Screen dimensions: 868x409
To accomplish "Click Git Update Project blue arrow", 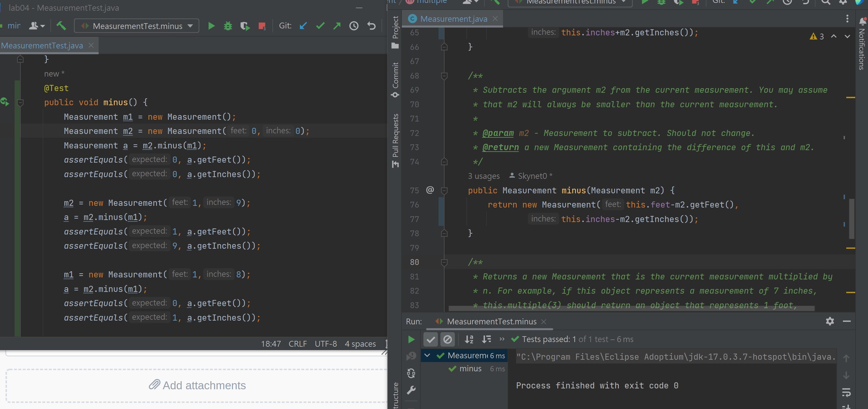I will pos(303,26).
